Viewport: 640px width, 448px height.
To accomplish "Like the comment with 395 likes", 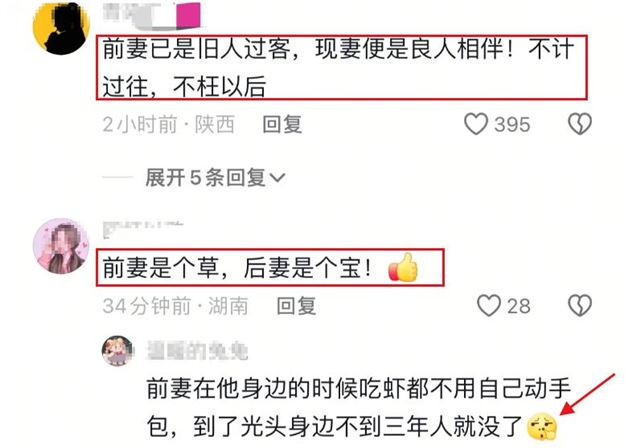I will pos(476,124).
